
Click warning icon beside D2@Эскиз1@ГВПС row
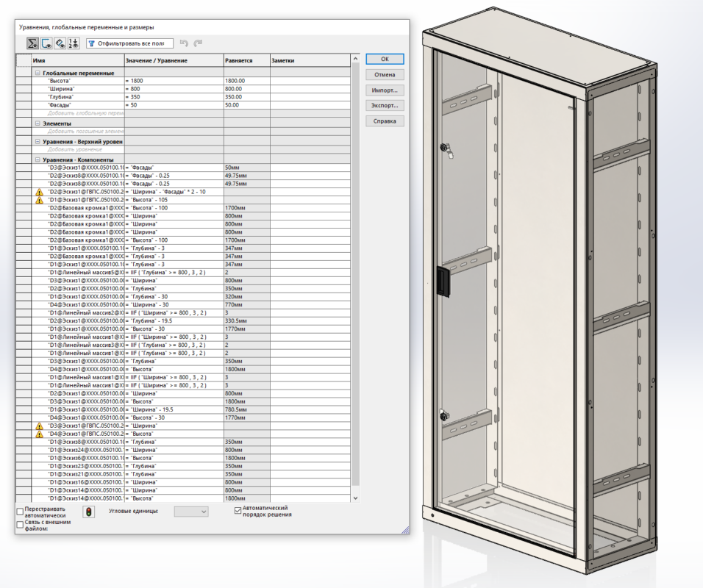[39, 192]
